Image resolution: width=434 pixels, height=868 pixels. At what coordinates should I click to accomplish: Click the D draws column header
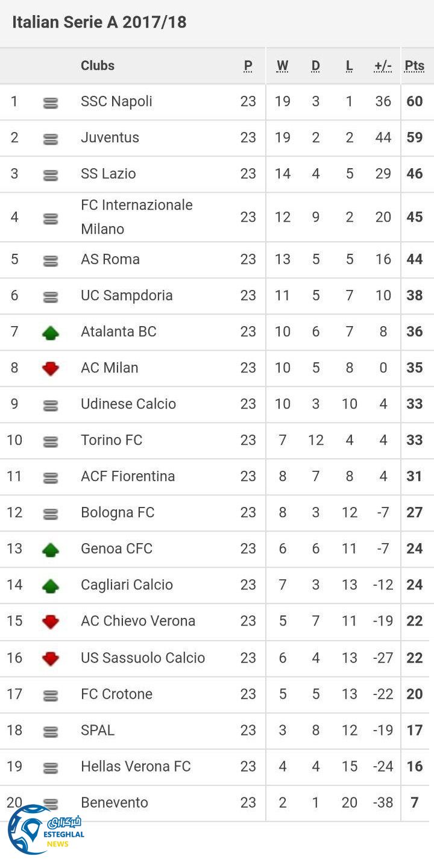(x=315, y=66)
